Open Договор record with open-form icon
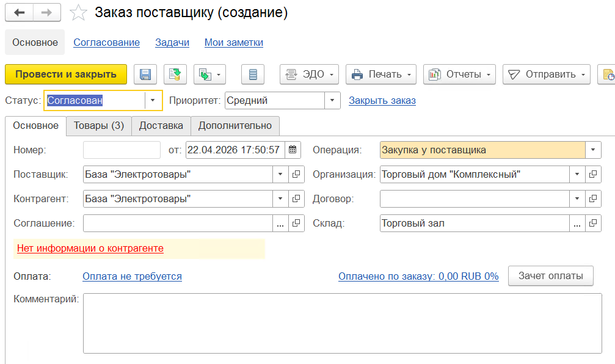Image resolution: width=615 pixels, height=364 pixels. tap(593, 199)
